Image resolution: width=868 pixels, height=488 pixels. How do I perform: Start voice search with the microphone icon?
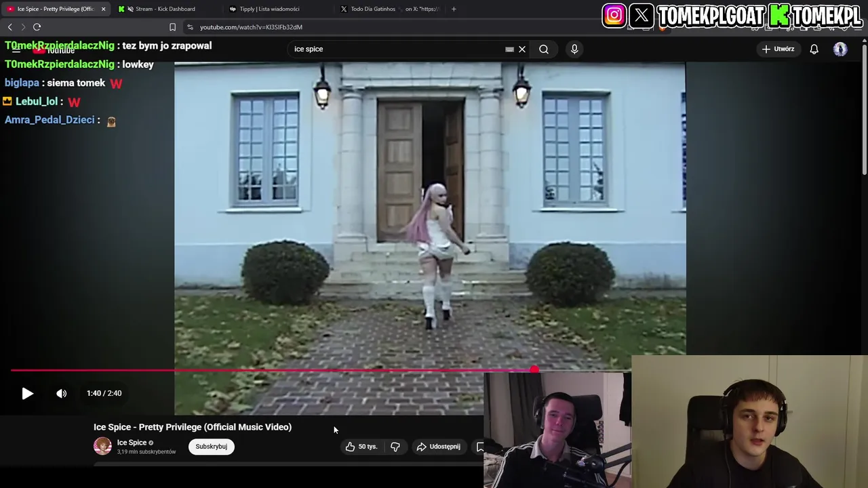tap(574, 49)
